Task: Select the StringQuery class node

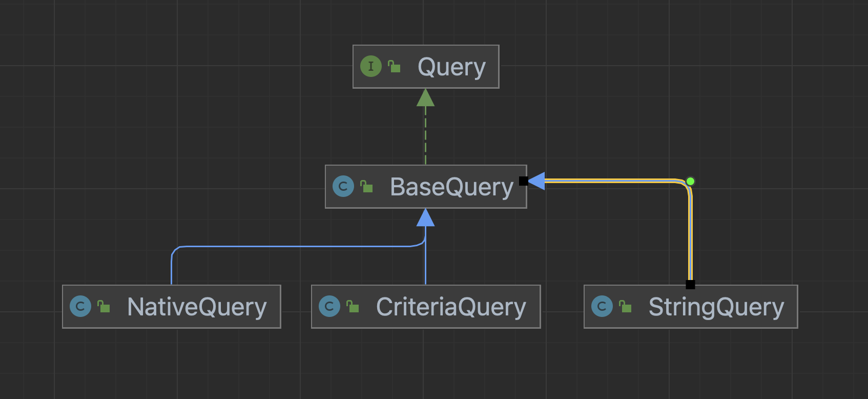Action: pyautogui.click(x=691, y=307)
